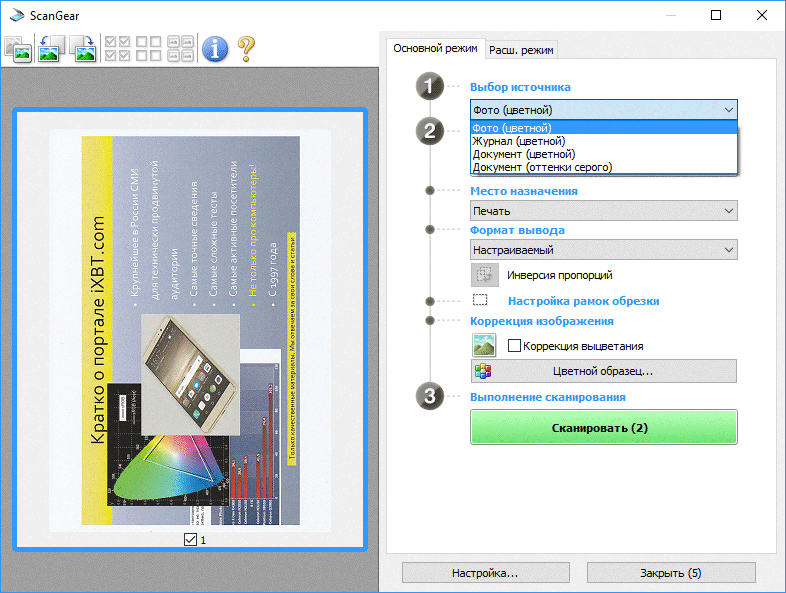Viewport: 786px width, 593px height.
Task: Click the Формат вывода heading
Action: (517, 230)
